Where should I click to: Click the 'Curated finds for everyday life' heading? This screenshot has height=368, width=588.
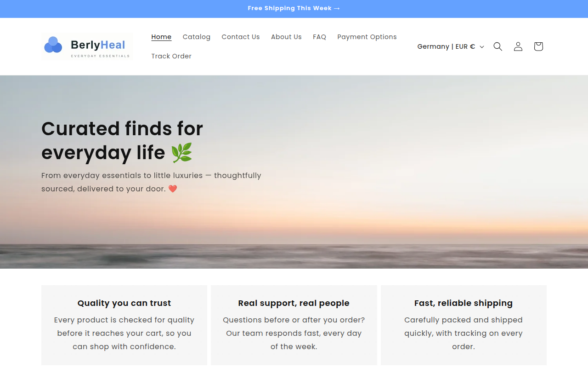pyautogui.click(x=122, y=140)
